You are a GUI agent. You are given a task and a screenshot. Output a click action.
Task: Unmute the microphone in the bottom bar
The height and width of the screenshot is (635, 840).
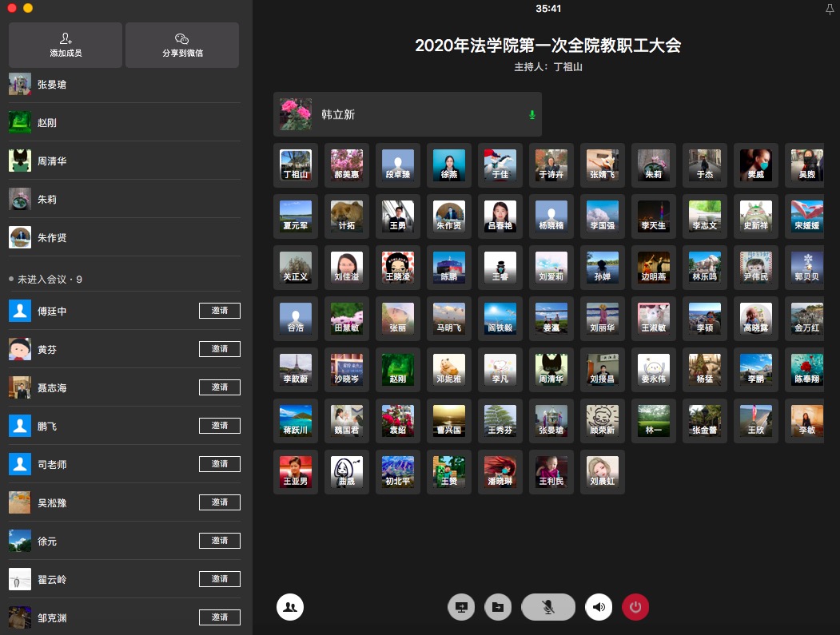[x=548, y=607]
